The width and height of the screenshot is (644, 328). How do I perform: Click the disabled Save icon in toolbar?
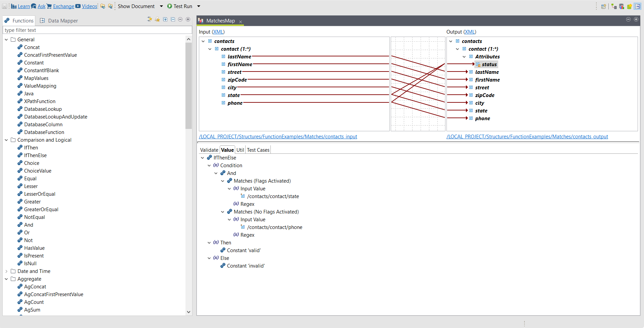[4, 6]
